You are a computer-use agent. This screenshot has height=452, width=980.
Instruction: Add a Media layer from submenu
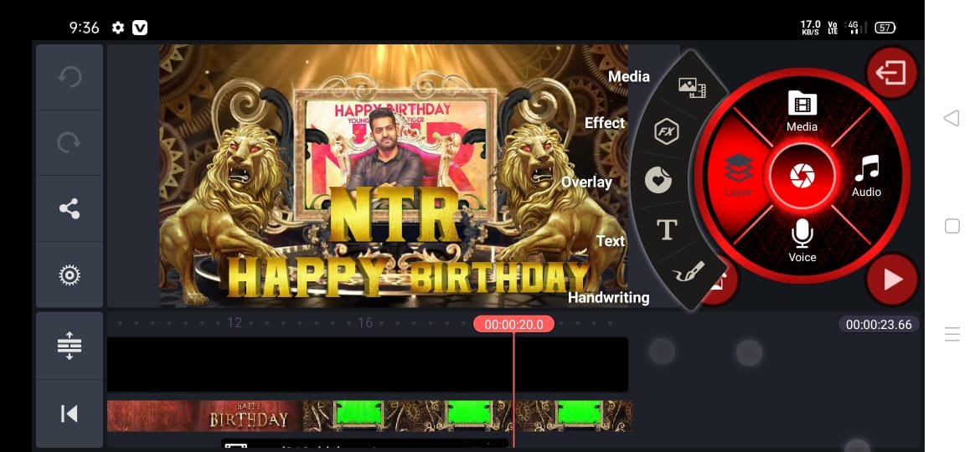691,86
